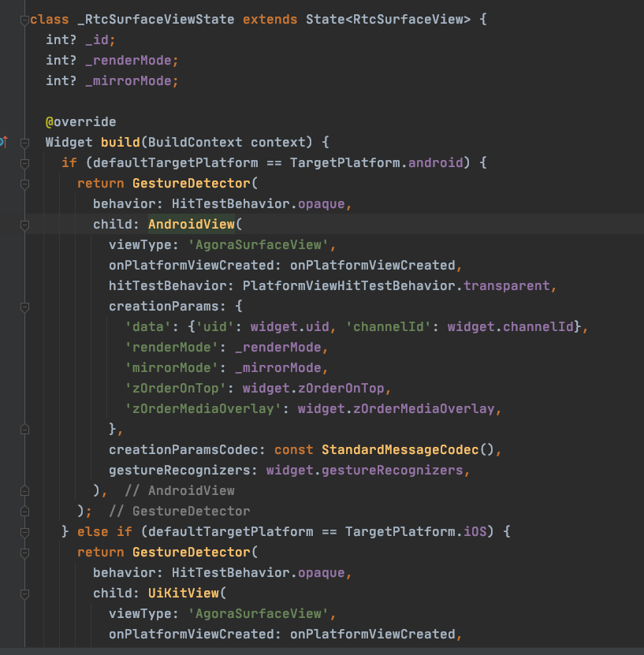
Task: Fold the second return GestureDetector expression
Action: (24, 552)
